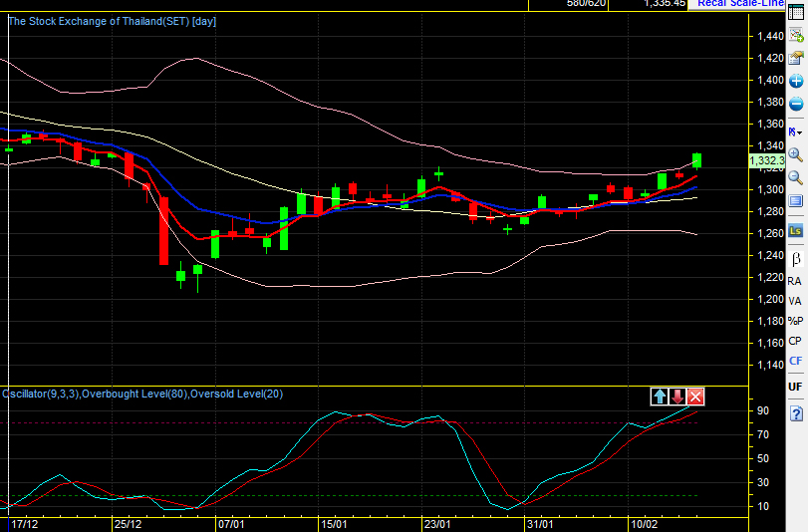Click the 17/12 date axis label
The width and height of the screenshot is (808, 532).
tap(25, 524)
